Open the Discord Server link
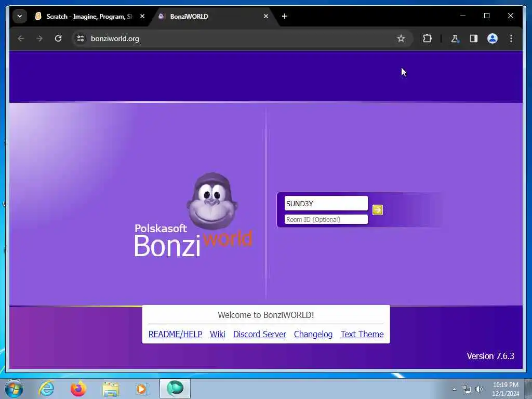 (x=260, y=334)
